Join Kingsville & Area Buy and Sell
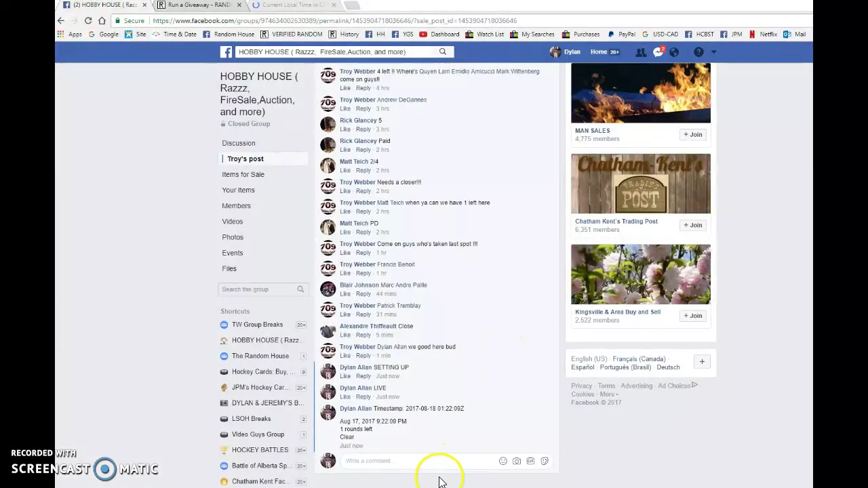868x488 pixels. coord(693,316)
